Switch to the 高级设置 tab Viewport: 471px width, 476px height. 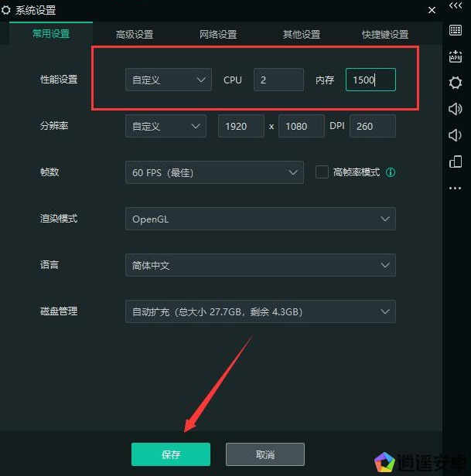coord(135,34)
